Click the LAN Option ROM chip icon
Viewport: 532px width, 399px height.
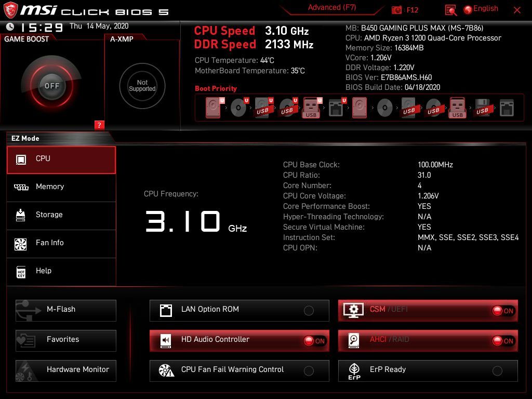166,310
